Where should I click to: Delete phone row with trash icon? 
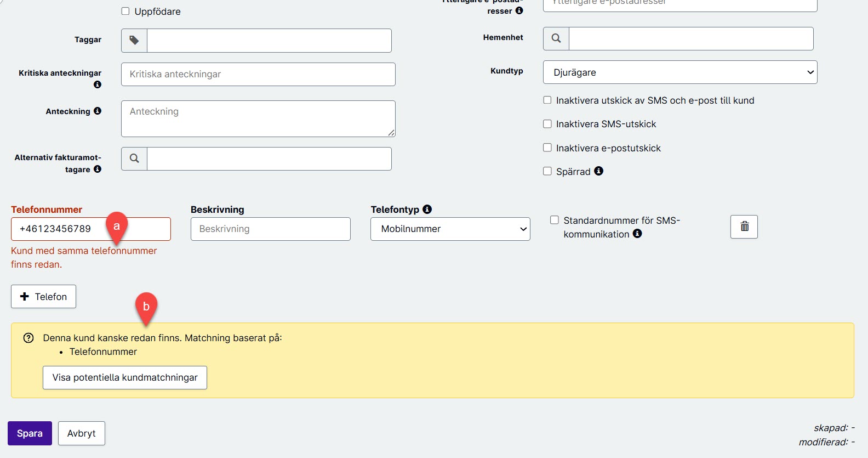[x=744, y=227]
